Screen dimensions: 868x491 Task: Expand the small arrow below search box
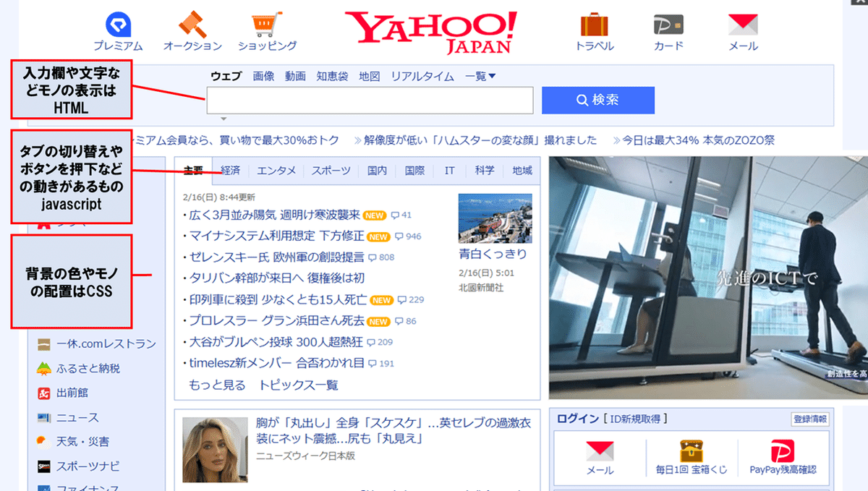point(224,119)
